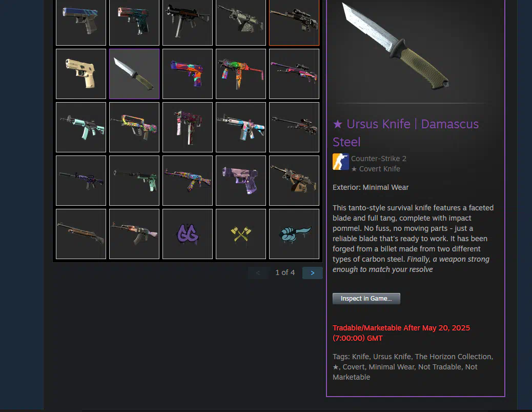Image resolution: width=532 pixels, height=412 pixels.
Task: Select the tan pistol item
Action: tap(81, 74)
